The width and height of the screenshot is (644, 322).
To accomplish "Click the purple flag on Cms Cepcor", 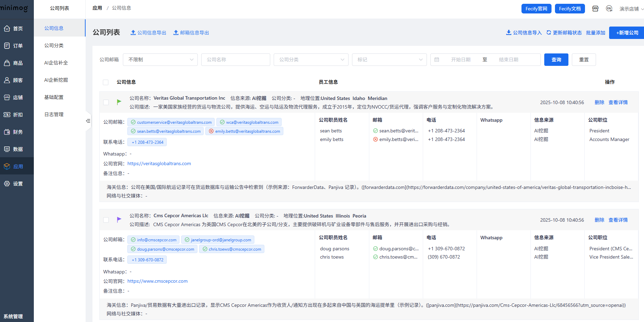I will [x=119, y=219].
